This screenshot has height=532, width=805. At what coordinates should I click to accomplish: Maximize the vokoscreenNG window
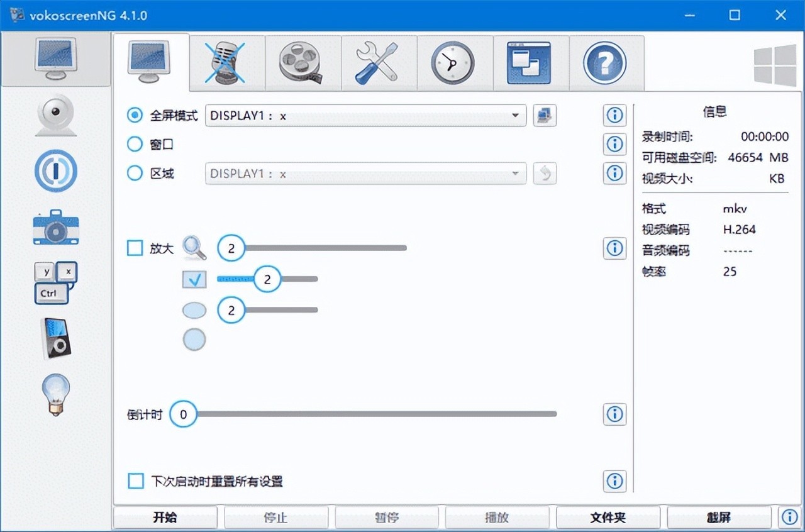(x=735, y=16)
